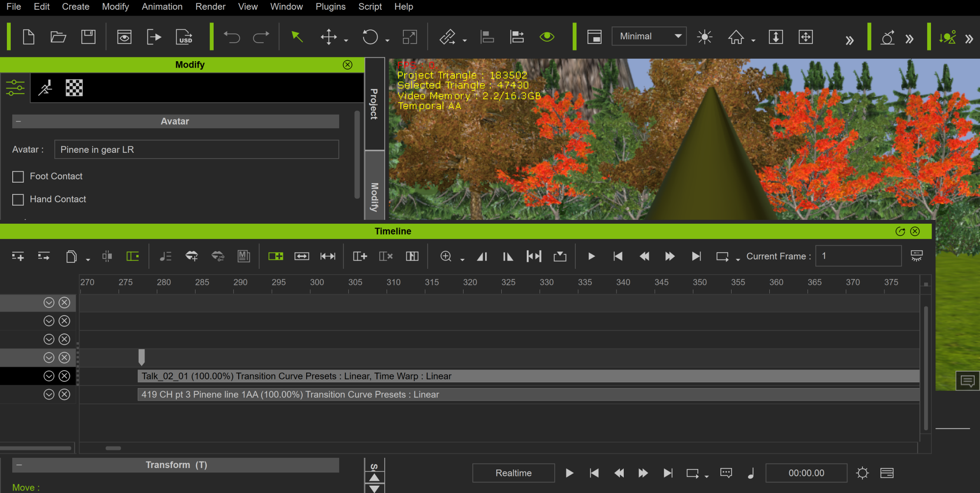Click the chat bubble icon at the viewport edge

[968, 381]
